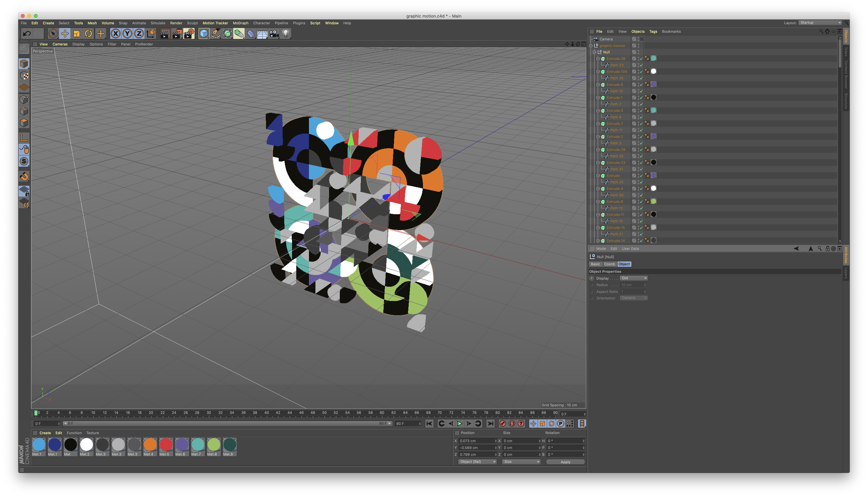The image size is (868, 497).
Task: Toggle Display property animation circle
Action: 592,279
